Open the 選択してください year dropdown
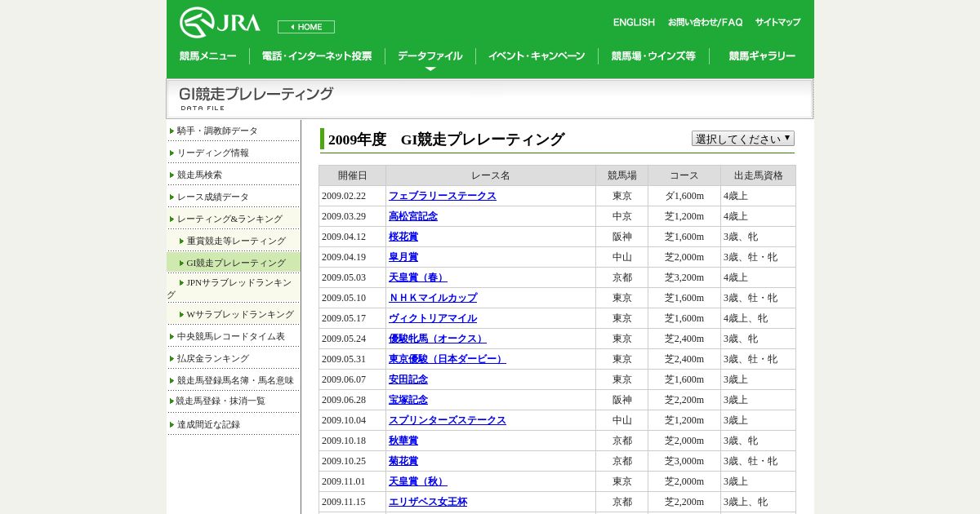 point(743,139)
